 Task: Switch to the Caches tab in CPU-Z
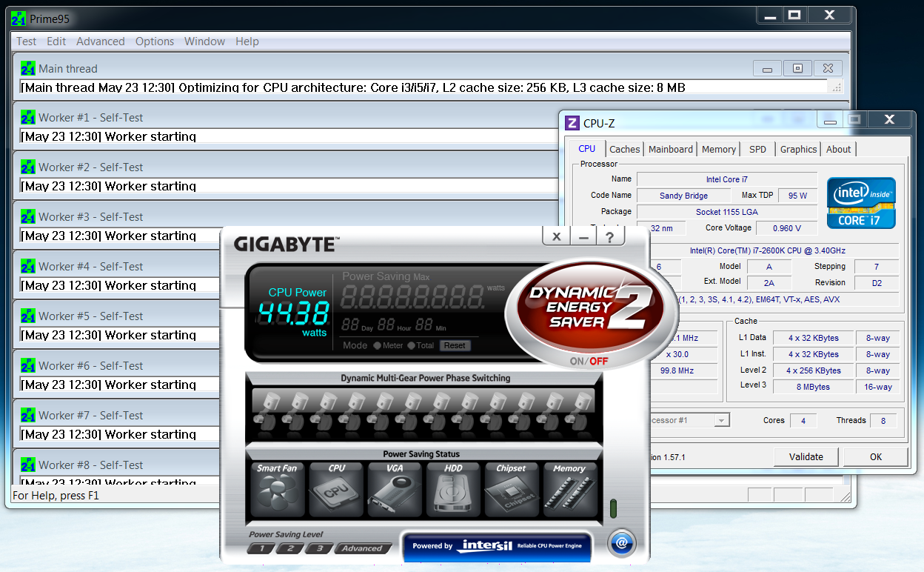click(x=625, y=149)
